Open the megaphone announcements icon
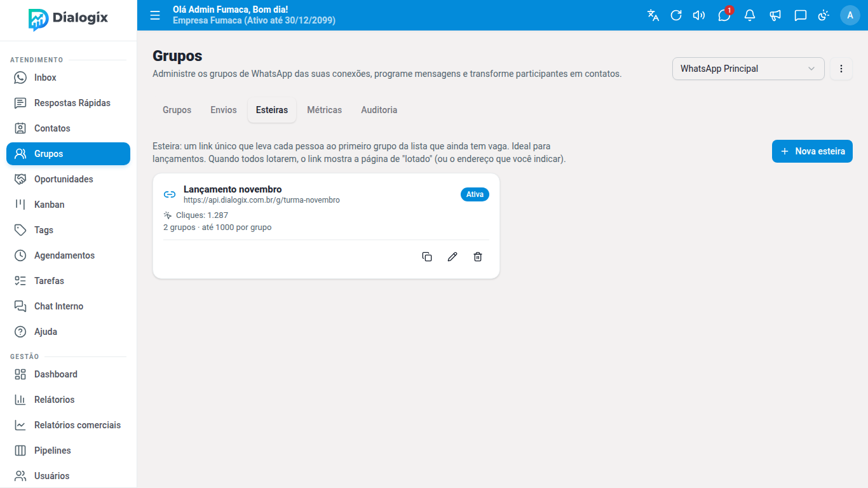This screenshot has height=488, width=868. pos(775,15)
